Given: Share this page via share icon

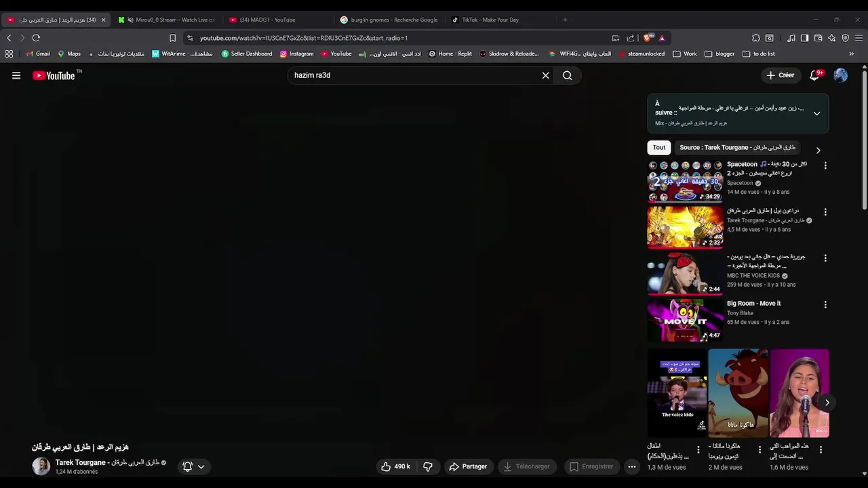Looking at the screenshot, I should [631, 38].
